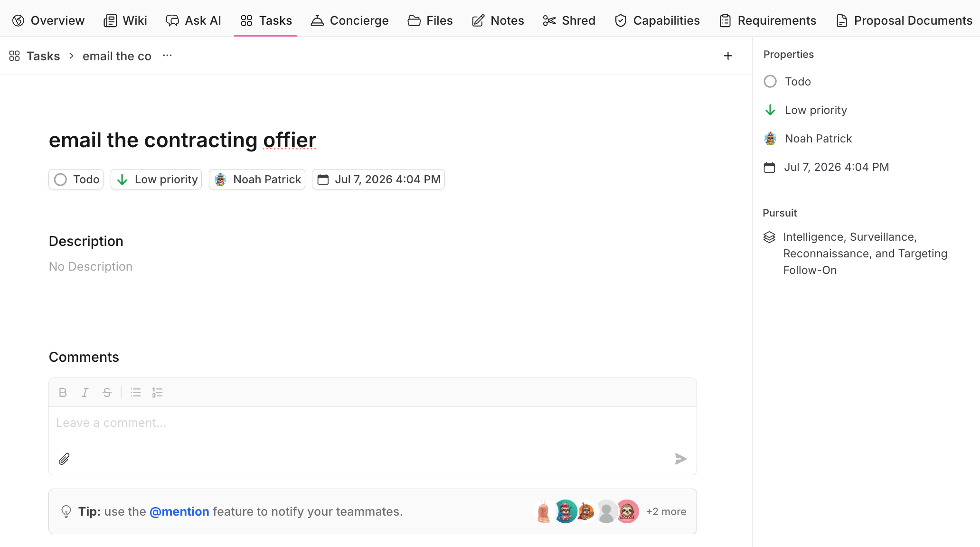This screenshot has height=547, width=980.
Task: Switch to the Shred tab
Action: 569,20
